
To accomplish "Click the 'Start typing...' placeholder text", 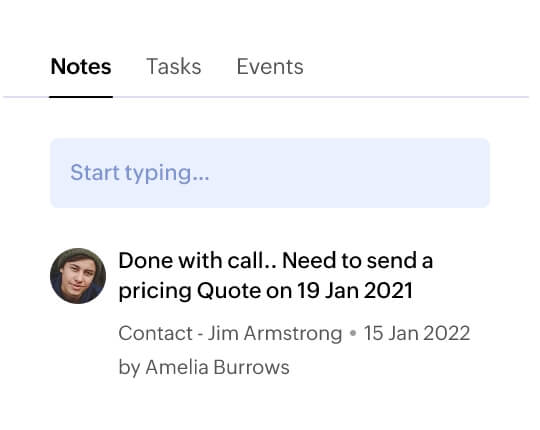I will [140, 173].
